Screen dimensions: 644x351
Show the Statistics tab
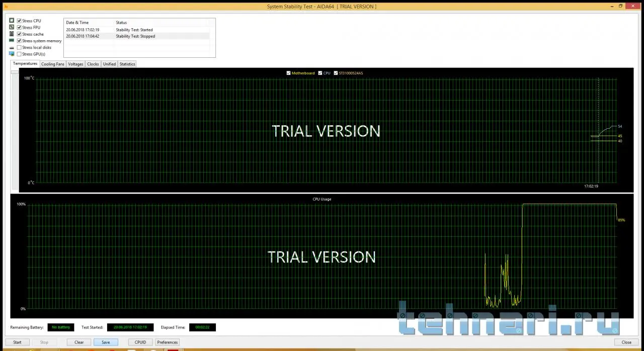point(127,64)
